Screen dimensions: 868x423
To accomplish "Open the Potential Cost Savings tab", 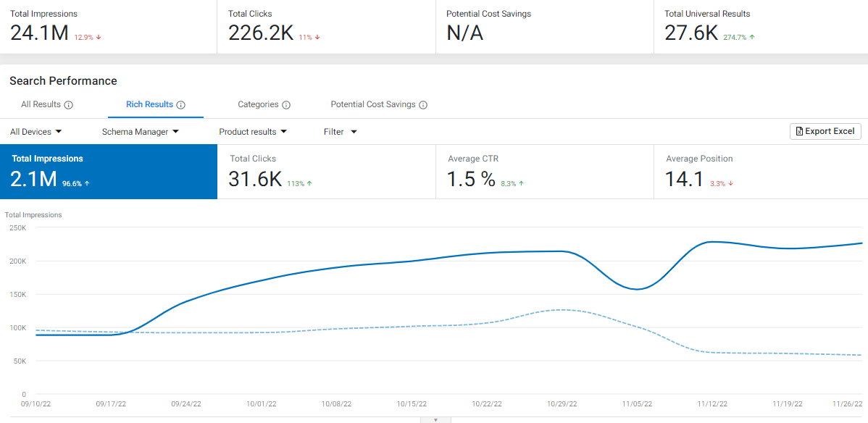I will [373, 104].
